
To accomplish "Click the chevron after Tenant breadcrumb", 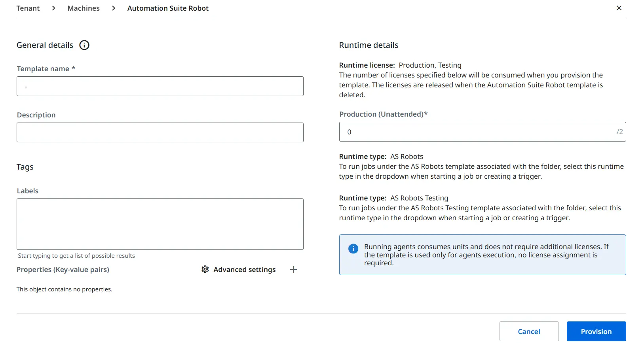I will tap(54, 8).
